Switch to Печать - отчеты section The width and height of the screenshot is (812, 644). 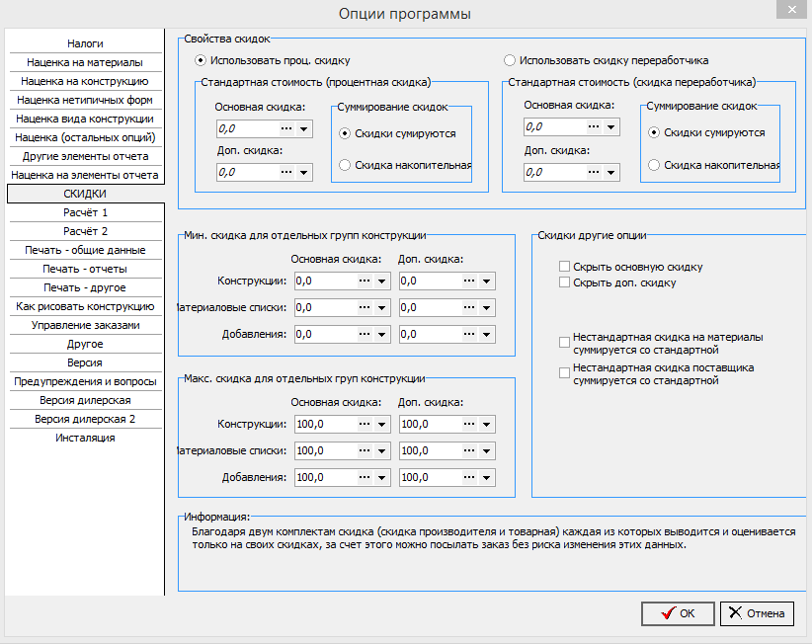[85, 269]
